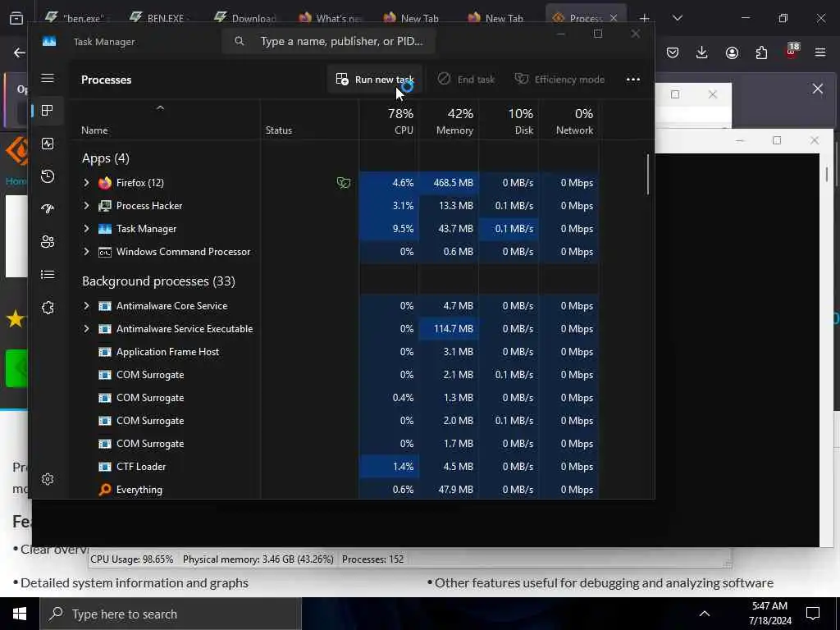Open Startup apps page in sidebar
Viewport: 840px width, 630px height.
point(48,209)
